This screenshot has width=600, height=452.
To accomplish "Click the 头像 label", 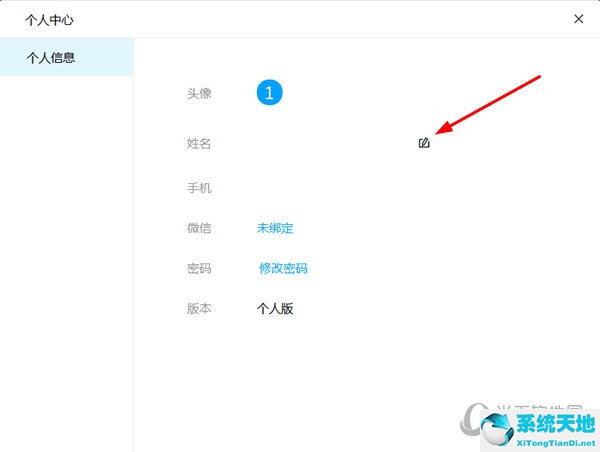I will (199, 93).
